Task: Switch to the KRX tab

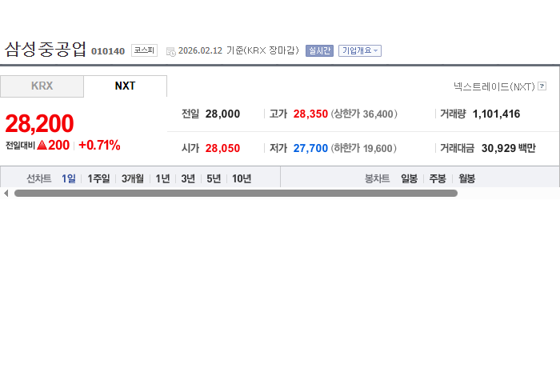Action: click(x=42, y=86)
